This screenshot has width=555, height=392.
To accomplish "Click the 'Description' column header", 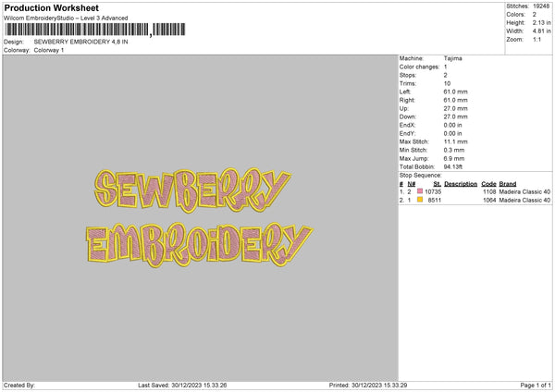I will (x=461, y=184).
